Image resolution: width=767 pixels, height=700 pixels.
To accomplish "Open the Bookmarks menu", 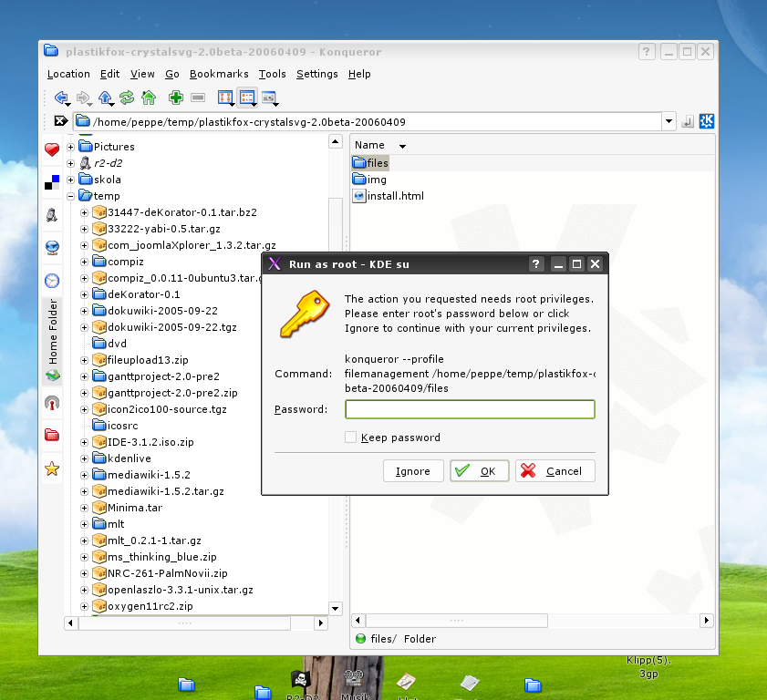I will point(219,74).
